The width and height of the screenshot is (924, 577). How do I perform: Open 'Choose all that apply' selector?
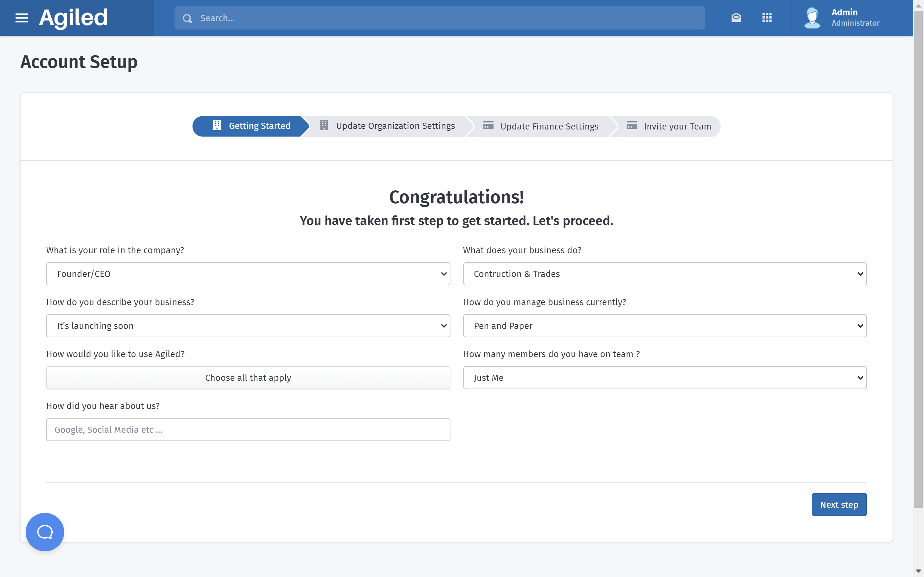point(248,377)
